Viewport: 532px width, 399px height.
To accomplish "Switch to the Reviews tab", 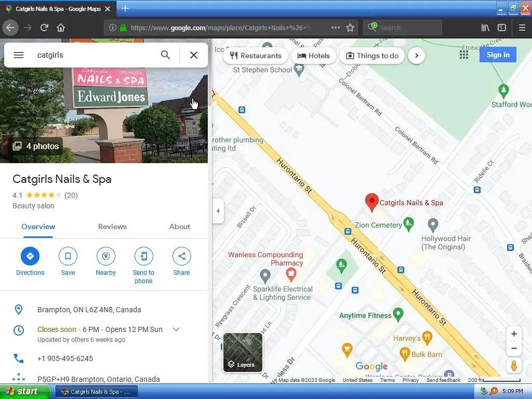I will [112, 227].
